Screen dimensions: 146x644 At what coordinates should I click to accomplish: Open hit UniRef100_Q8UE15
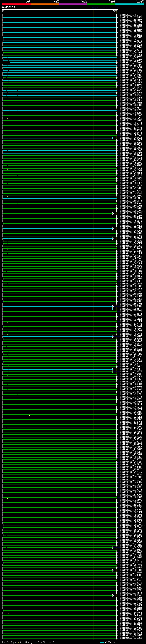[131, 125]
